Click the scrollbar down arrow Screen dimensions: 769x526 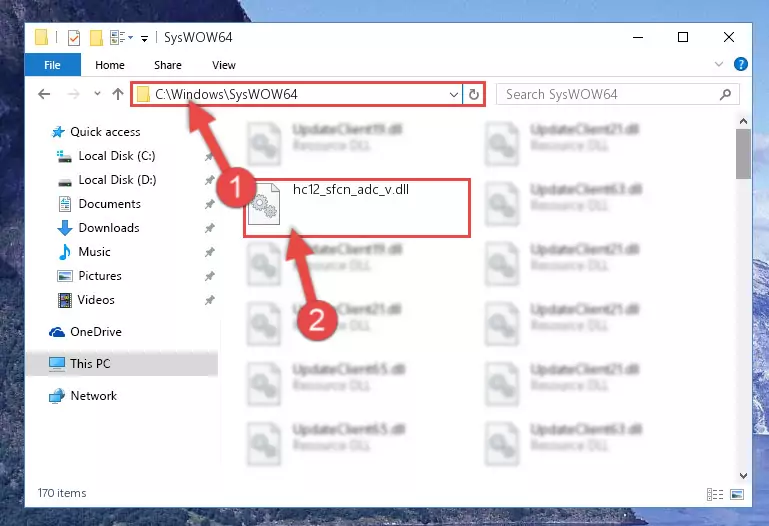click(743, 476)
